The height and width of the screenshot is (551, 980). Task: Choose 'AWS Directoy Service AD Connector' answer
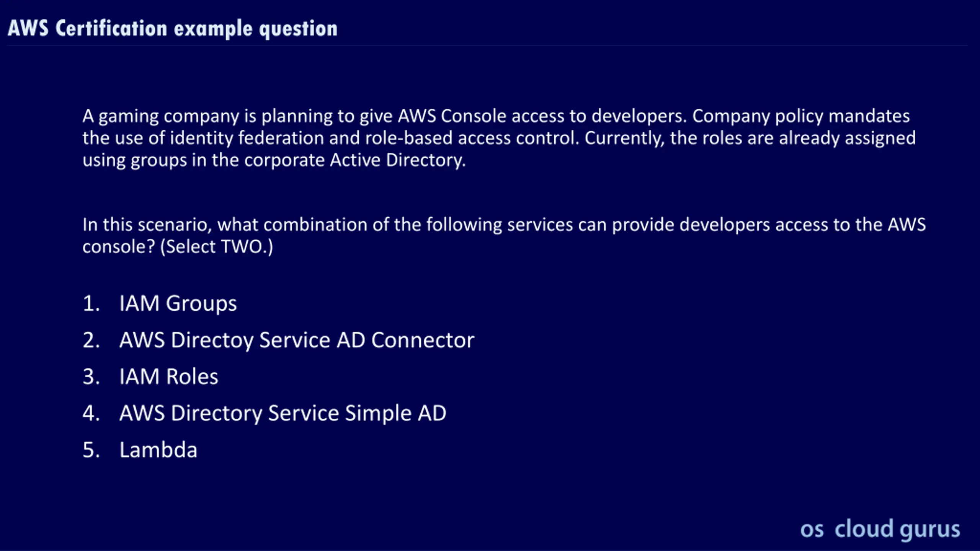coord(297,340)
